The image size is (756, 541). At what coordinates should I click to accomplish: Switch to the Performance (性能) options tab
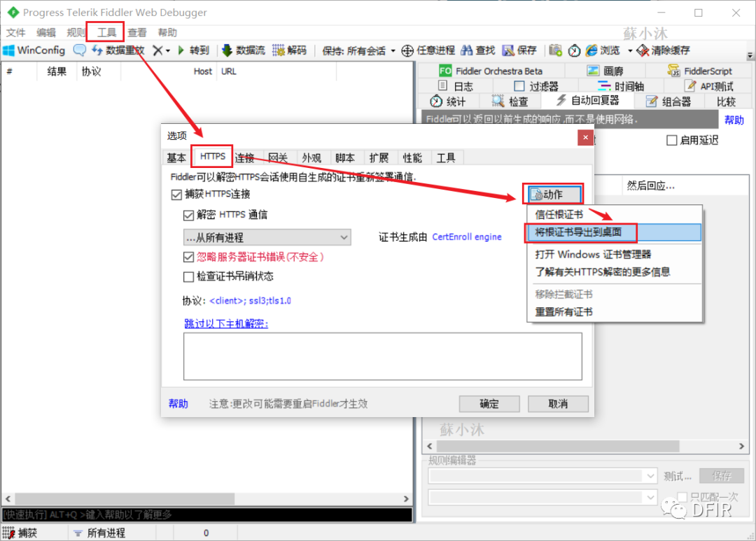[x=412, y=157]
